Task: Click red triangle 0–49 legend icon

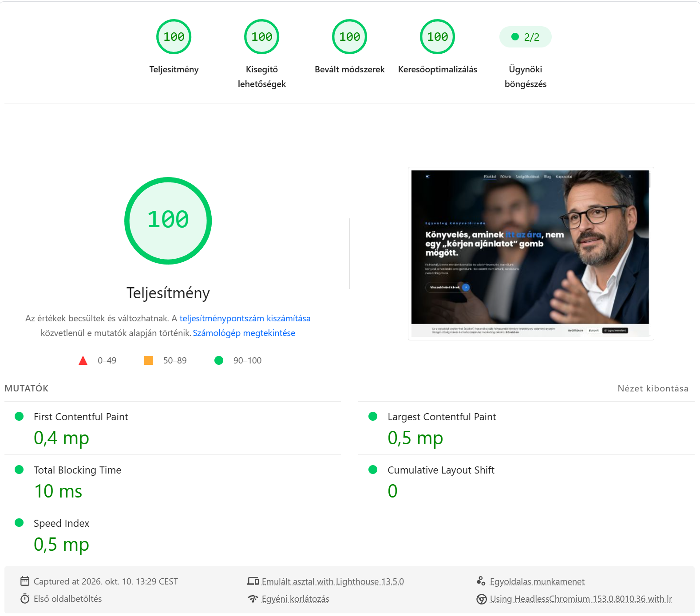Action: 83,360
